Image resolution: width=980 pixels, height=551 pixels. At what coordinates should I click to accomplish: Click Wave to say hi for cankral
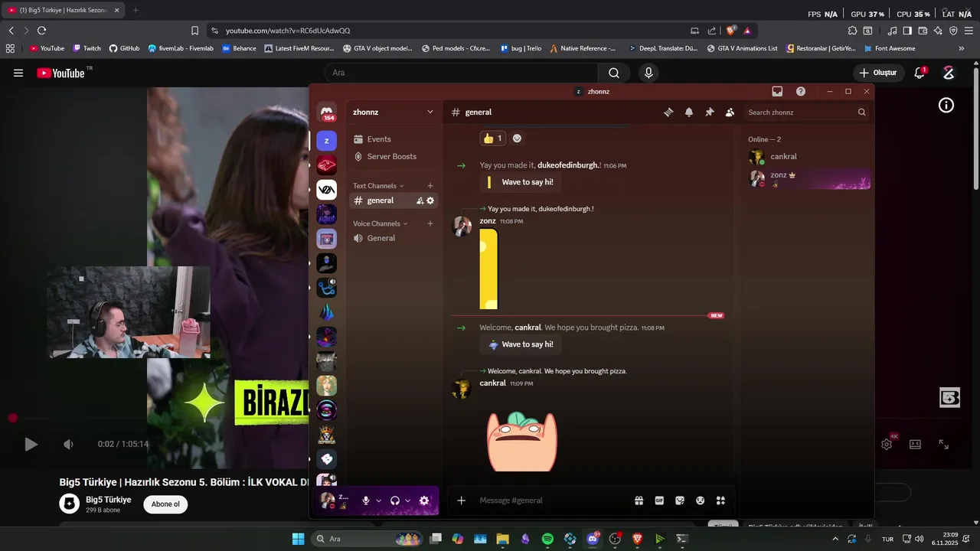click(x=520, y=344)
